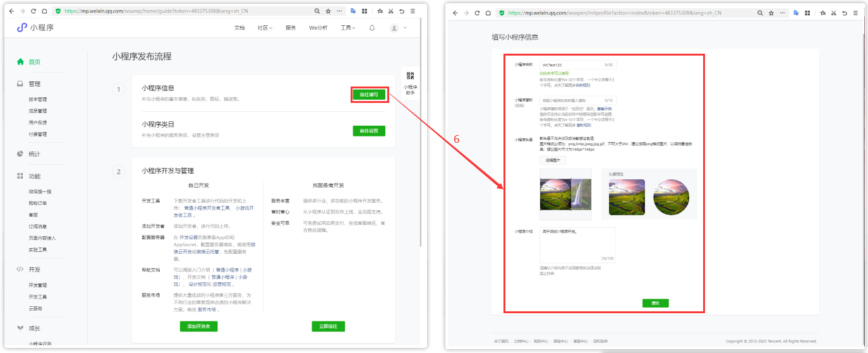This screenshot has width=868, height=353.
Task: Click the 选择图片 button in right window
Action: pyautogui.click(x=553, y=160)
